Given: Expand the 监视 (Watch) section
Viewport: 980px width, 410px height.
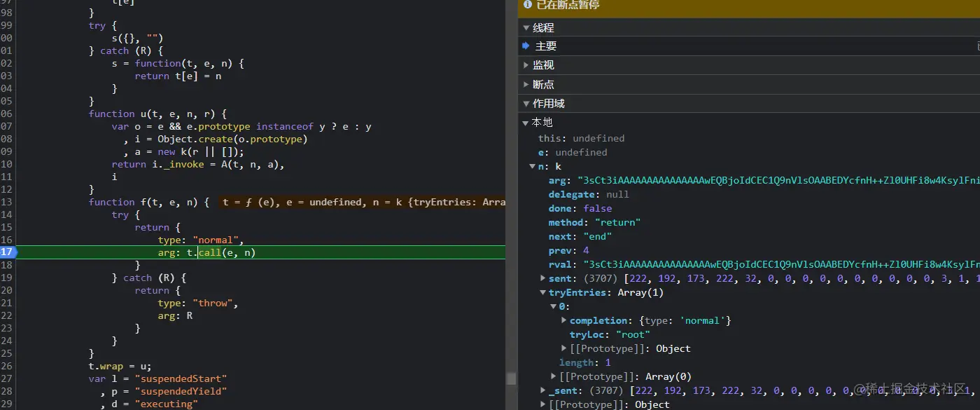Looking at the screenshot, I should 526,65.
